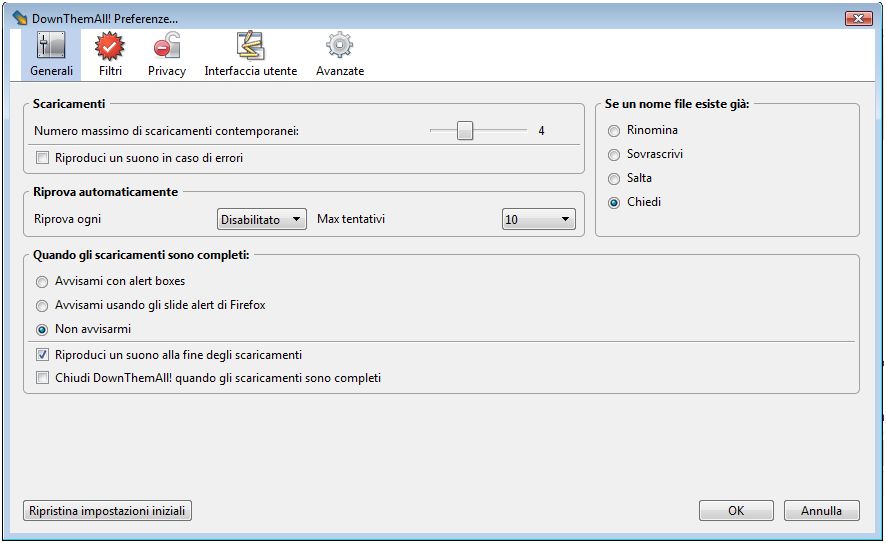The height and width of the screenshot is (543, 886).
Task: Cancel changes with Annulla button
Action: click(821, 511)
